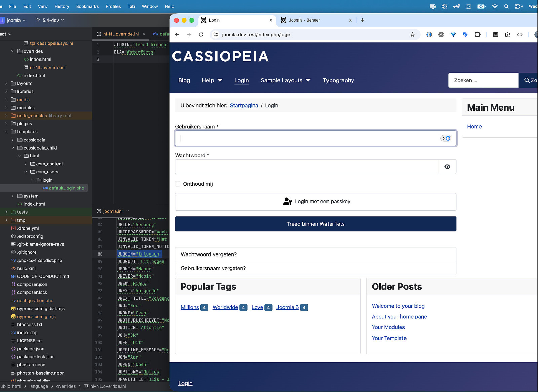Bookmark page with the star icon
The image size is (538, 392).
[412, 35]
